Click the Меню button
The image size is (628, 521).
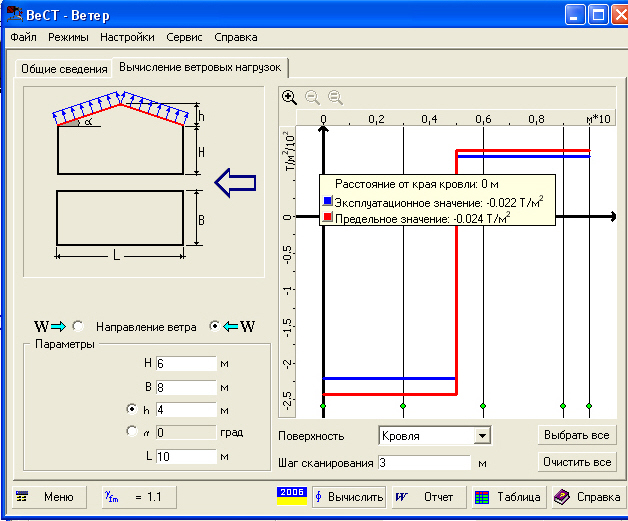pyautogui.click(x=49, y=497)
